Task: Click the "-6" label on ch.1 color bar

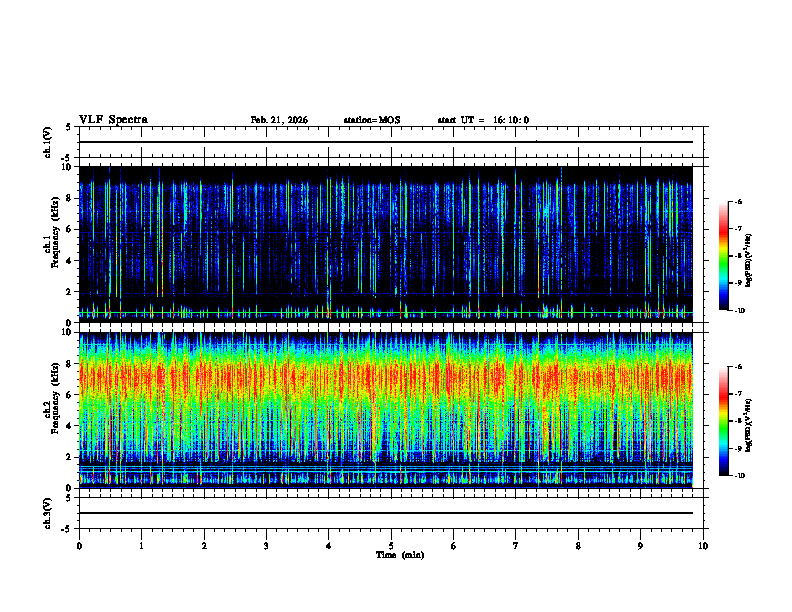Action: (x=738, y=201)
